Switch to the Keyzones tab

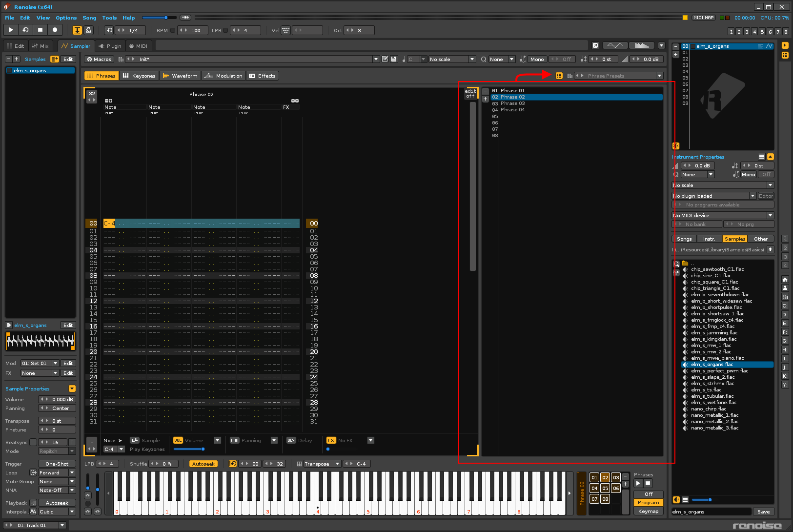point(139,76)
